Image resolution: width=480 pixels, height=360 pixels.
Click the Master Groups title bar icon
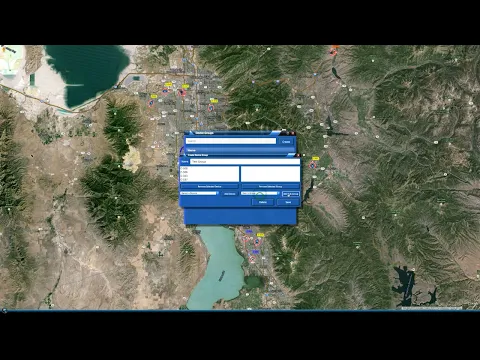tap(191, 133)
